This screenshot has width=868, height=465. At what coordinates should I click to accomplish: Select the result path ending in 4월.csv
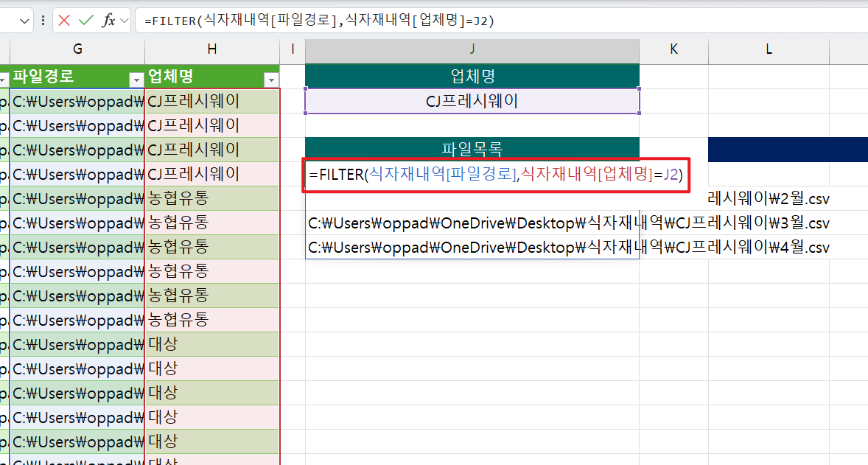click(x=569, y=248)
